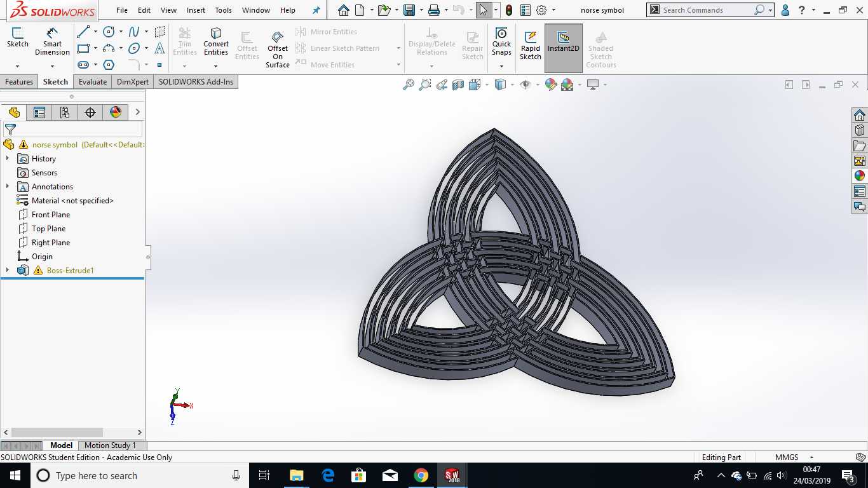Activate the Smart Dimension tool
This screenshot has width=868, height=488.
pos(53,41)
